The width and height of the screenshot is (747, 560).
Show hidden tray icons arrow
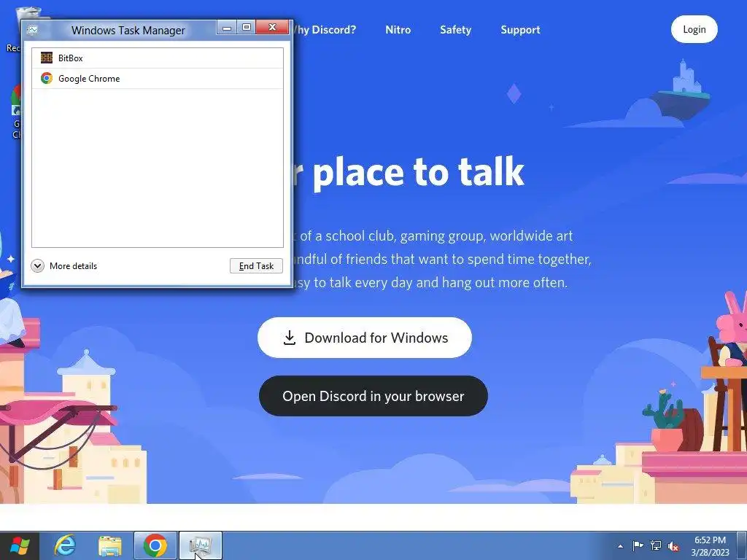point(620,546)
